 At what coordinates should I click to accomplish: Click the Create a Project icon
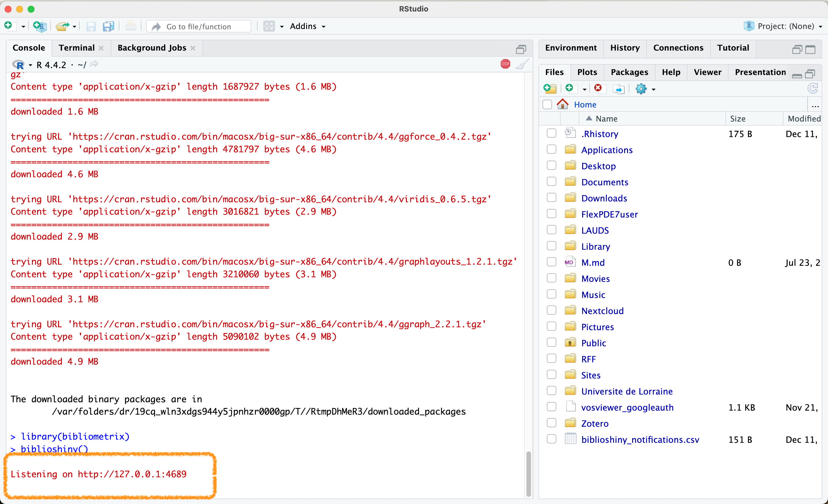click(x=40, y=26)
